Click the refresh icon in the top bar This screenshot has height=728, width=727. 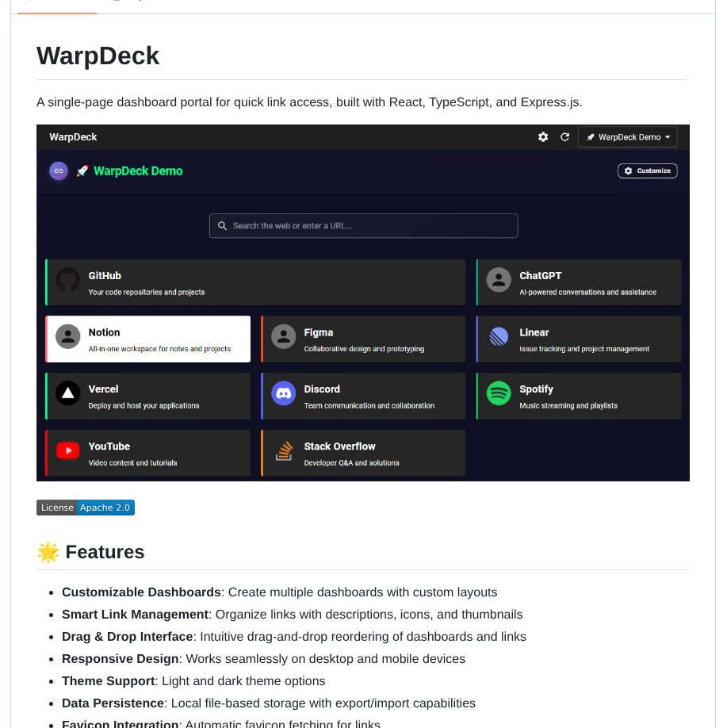(564, 136)
